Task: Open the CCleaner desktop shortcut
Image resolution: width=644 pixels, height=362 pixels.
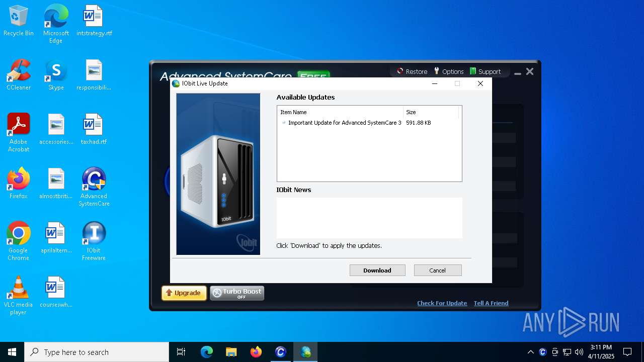Action: [18, 75]
